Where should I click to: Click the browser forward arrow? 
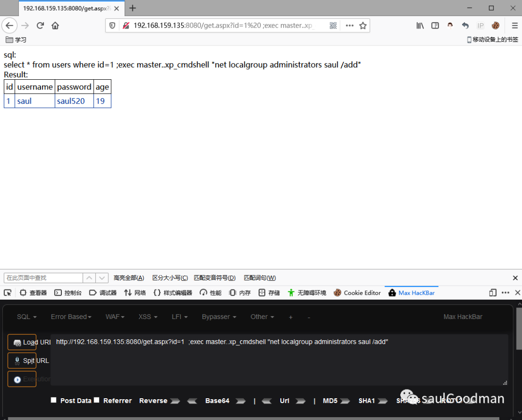(25, 26)
